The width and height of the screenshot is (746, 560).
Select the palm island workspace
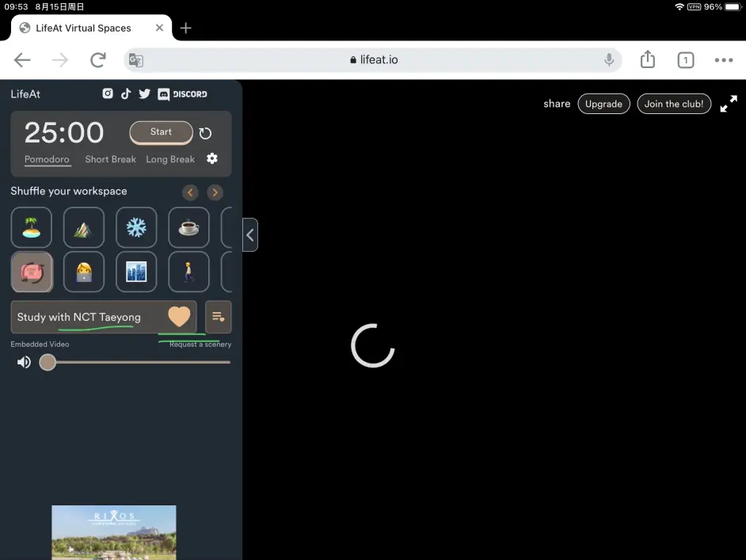point(32,227)
